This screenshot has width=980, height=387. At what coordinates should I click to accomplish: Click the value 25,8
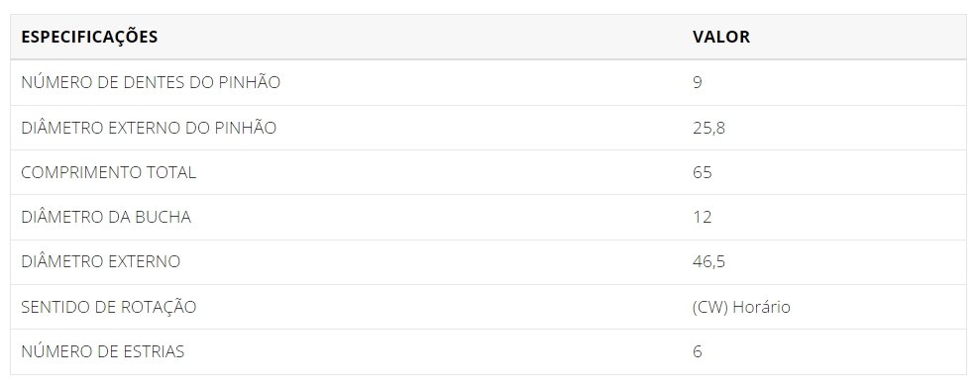tap(708, 128)
